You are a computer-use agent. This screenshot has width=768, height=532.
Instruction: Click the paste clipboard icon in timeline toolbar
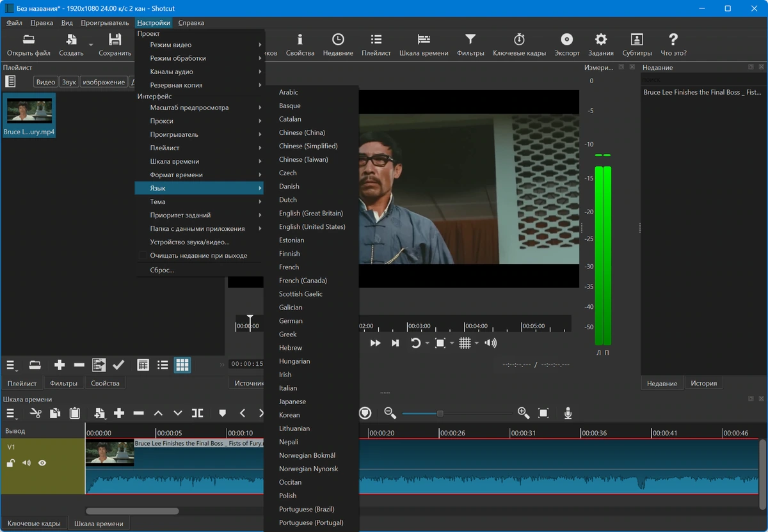pos(75,413)
